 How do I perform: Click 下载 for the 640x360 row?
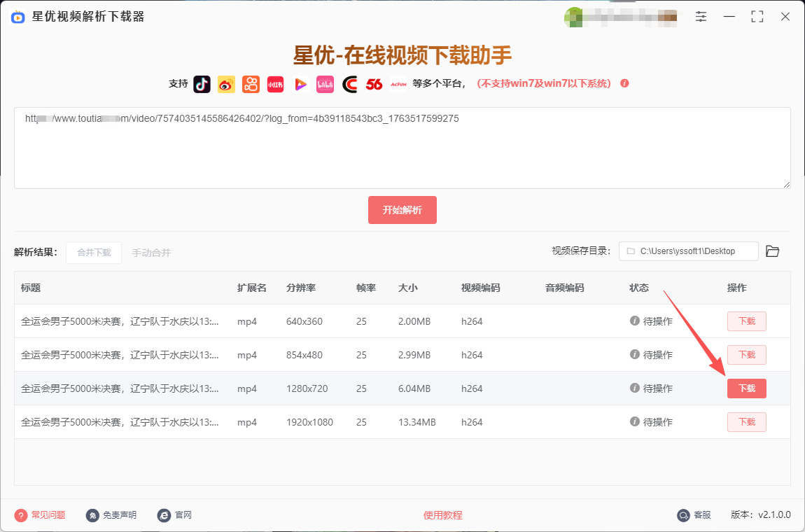(x=746, y=321)
